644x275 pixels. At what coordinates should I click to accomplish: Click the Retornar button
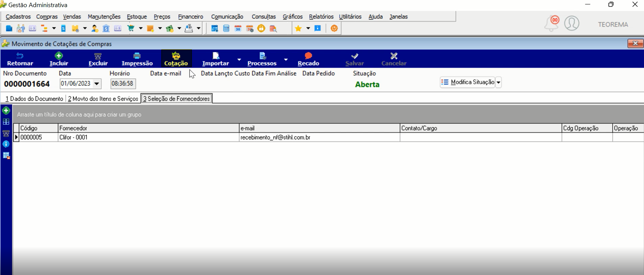[x=20, y=59]
